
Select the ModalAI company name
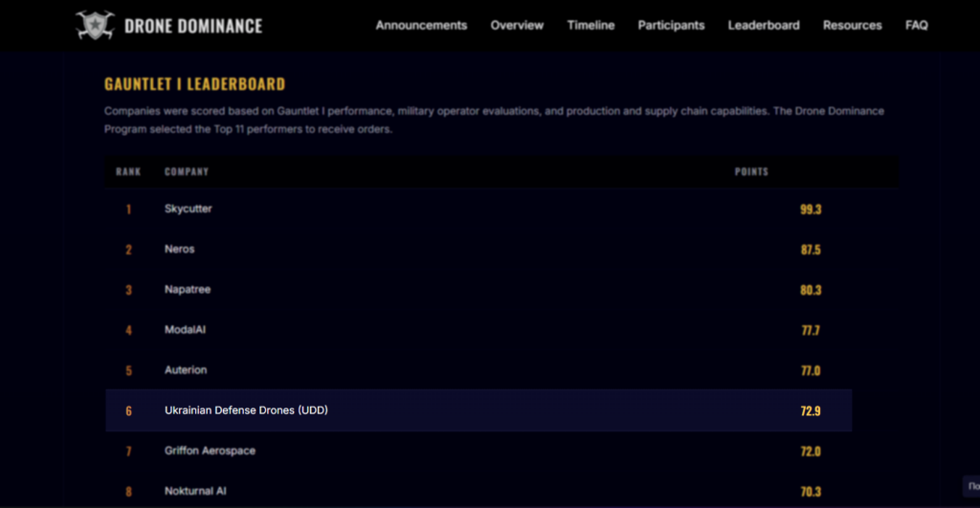186,329
